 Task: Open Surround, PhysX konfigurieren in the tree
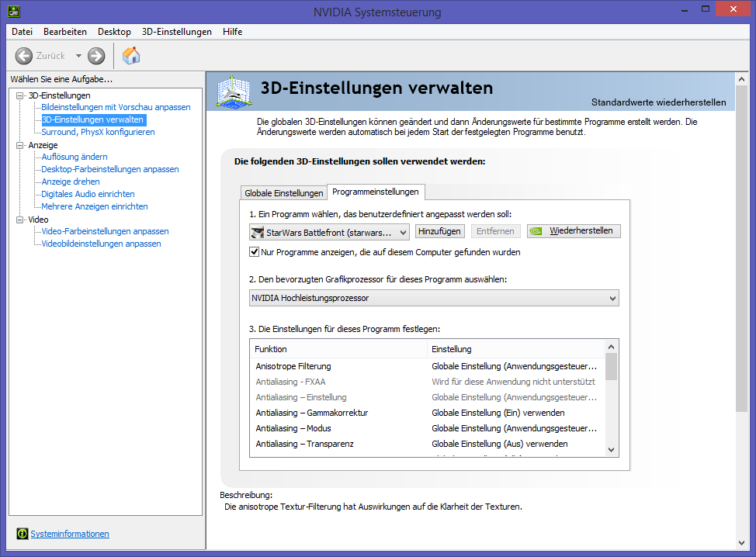tap(98, 132)
